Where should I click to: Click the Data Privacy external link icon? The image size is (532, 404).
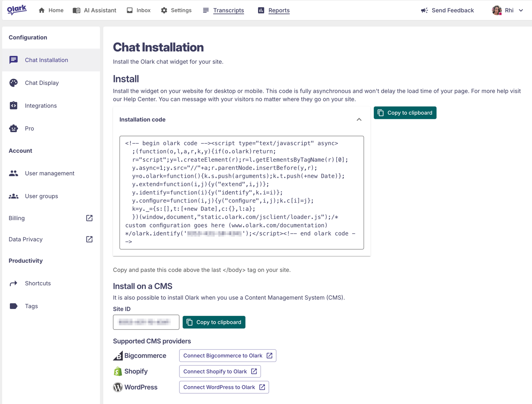tap(89, 239)
